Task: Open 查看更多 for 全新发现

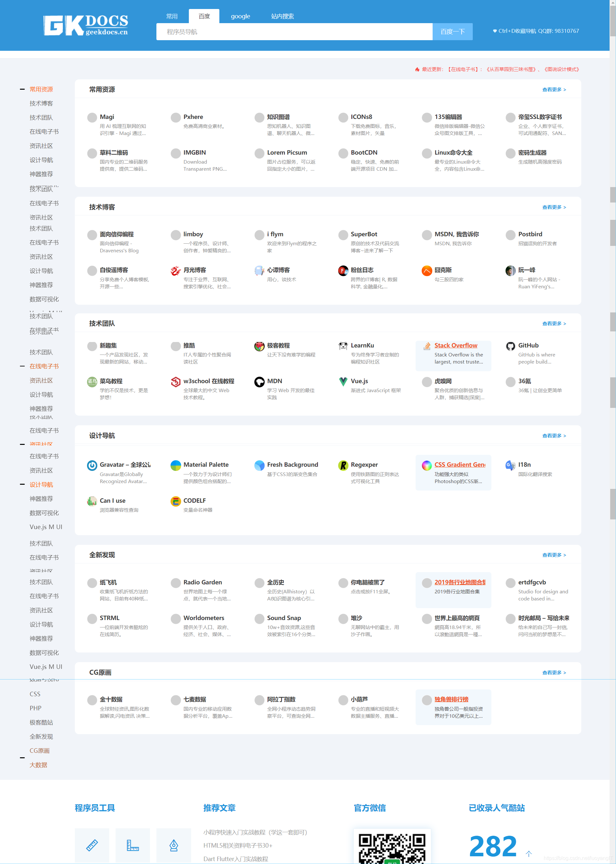Action: click(554, 555)
